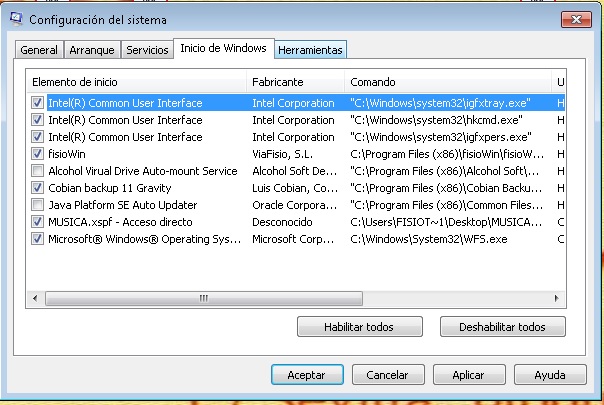Click the hkcmd.exe command cell
This screenshot has width=604, height=405.
[436, 120]
